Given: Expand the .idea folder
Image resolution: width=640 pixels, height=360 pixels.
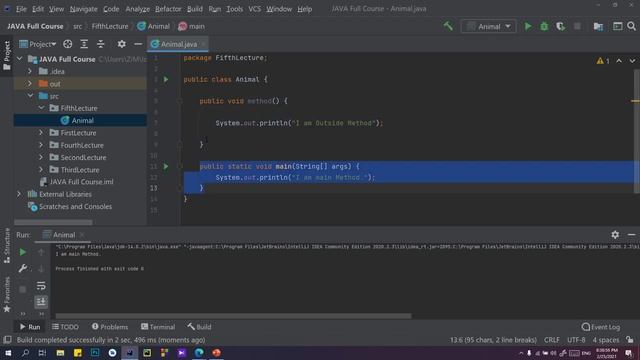Looking at the screenshot, I should [30, 71].
